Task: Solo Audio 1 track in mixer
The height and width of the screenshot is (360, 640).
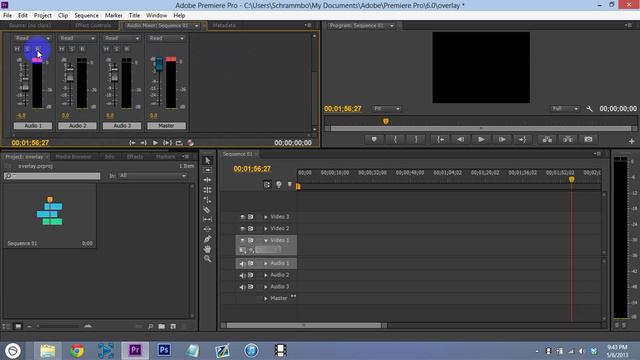Action: (x=27, y=49)
